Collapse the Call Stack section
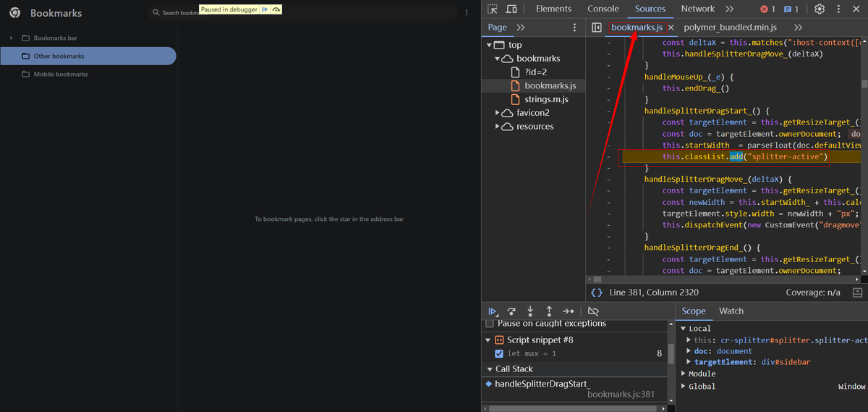Image resolution: width=868 pixels, height=412 pixels. (x=490, y=369)
